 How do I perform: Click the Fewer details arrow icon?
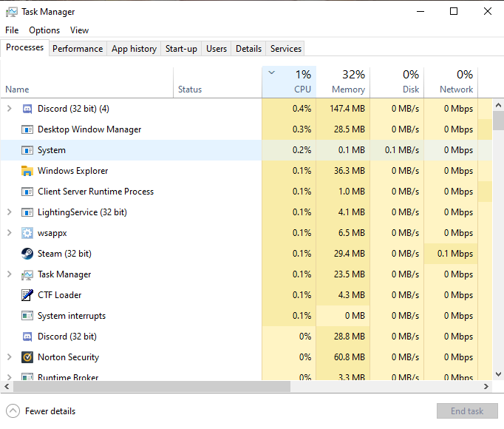click(13, 411)
